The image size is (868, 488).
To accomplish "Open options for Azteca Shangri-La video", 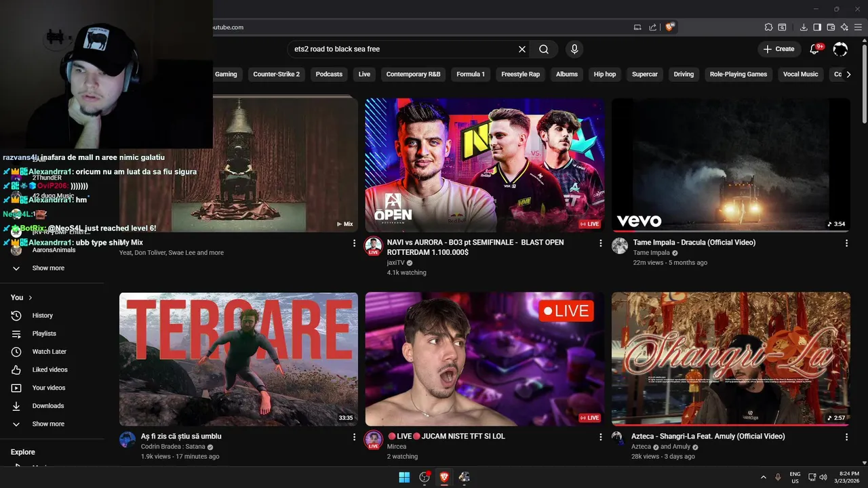I will (x=846, y=437).
